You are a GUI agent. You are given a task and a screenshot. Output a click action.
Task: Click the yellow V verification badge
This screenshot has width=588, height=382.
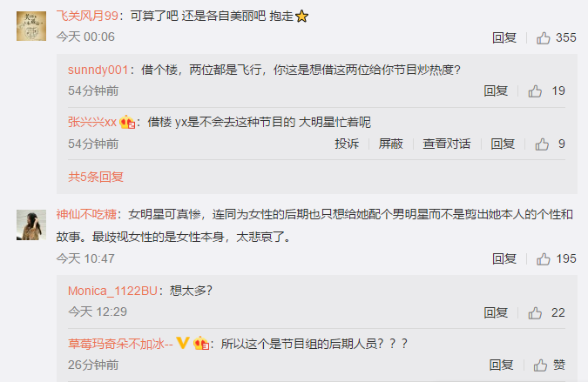click(183, 343)
